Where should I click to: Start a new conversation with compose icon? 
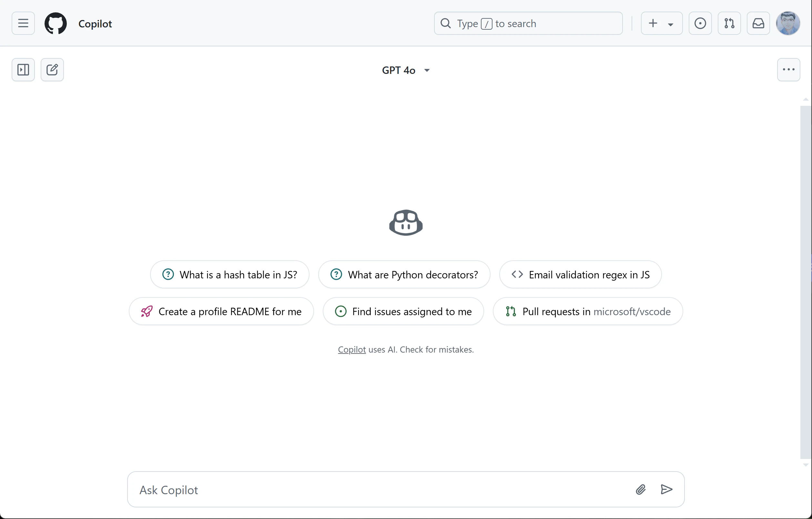(52, 70)
